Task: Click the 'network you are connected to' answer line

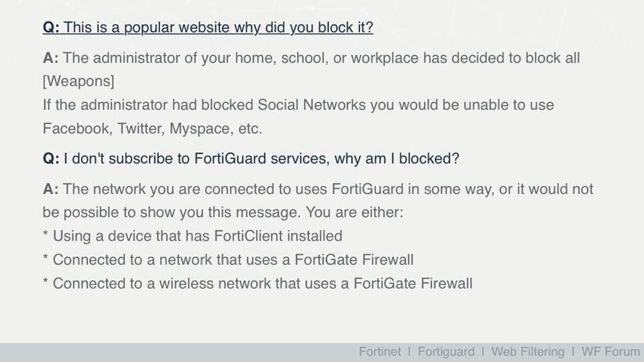Action: [x=318, y=189]
